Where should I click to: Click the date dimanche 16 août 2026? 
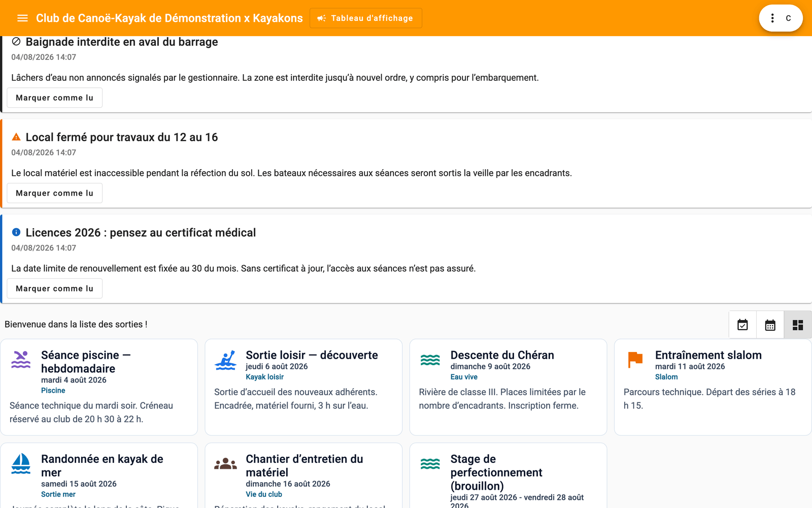(x=288, y=484)
